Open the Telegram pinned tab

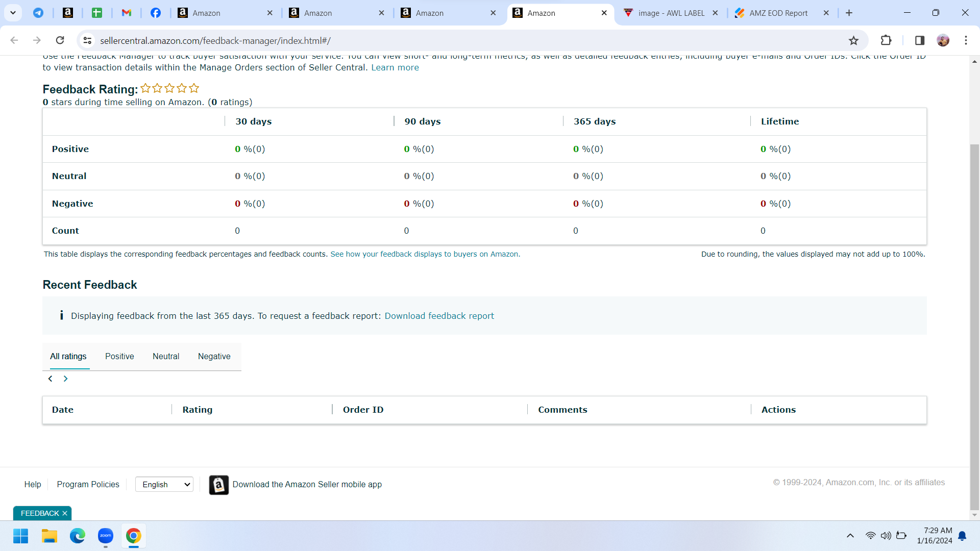click(x=38, y=13)
